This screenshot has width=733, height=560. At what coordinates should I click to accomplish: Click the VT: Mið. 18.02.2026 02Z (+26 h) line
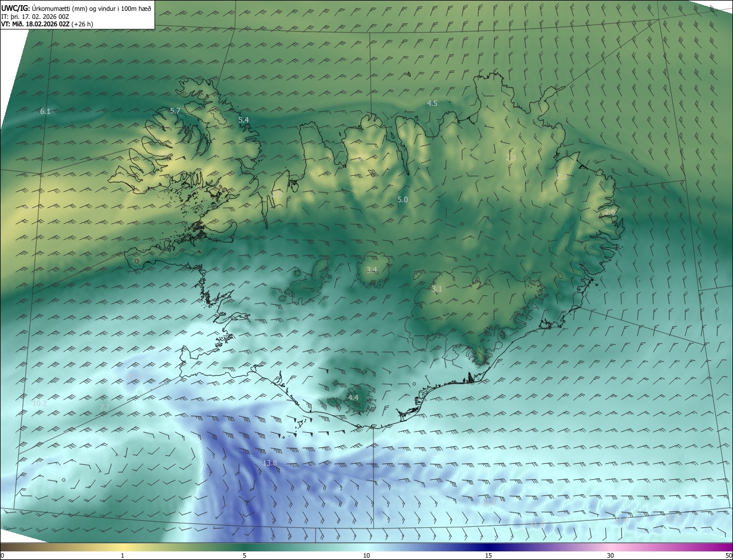47,24
